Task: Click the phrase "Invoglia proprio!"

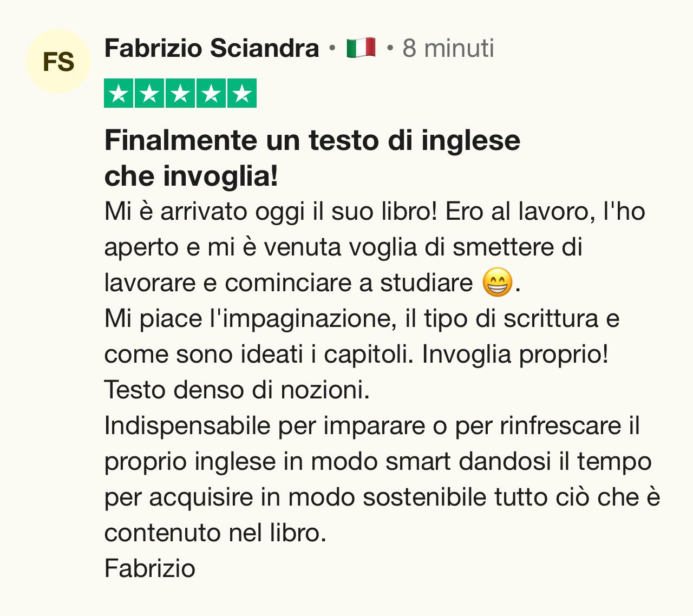Action: pos(515,355)
